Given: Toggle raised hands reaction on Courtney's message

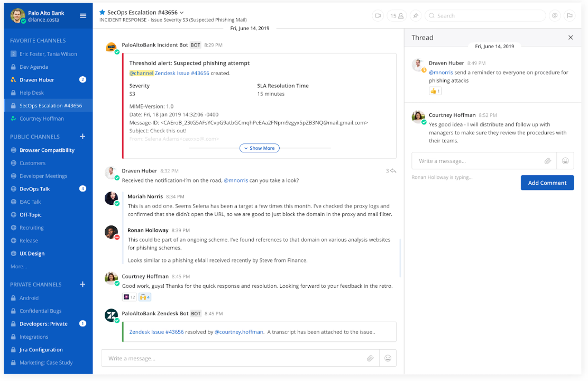Looking at the screenshot, I should click(145, 297).
